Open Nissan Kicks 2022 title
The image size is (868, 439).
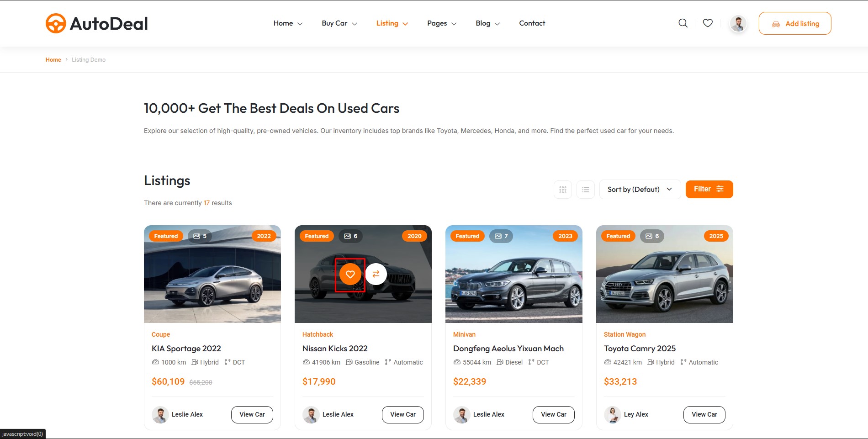pos(335,349)
